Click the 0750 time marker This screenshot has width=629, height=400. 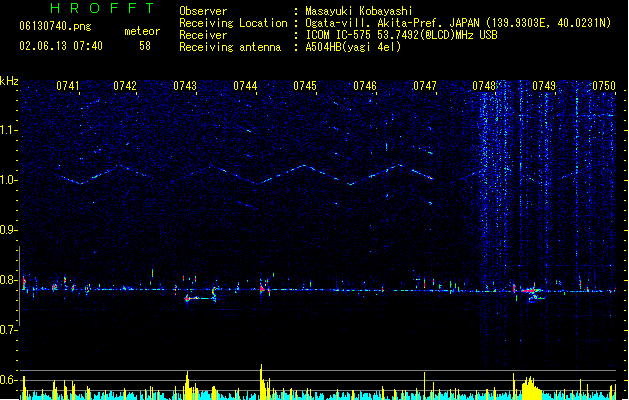[604, 86]
